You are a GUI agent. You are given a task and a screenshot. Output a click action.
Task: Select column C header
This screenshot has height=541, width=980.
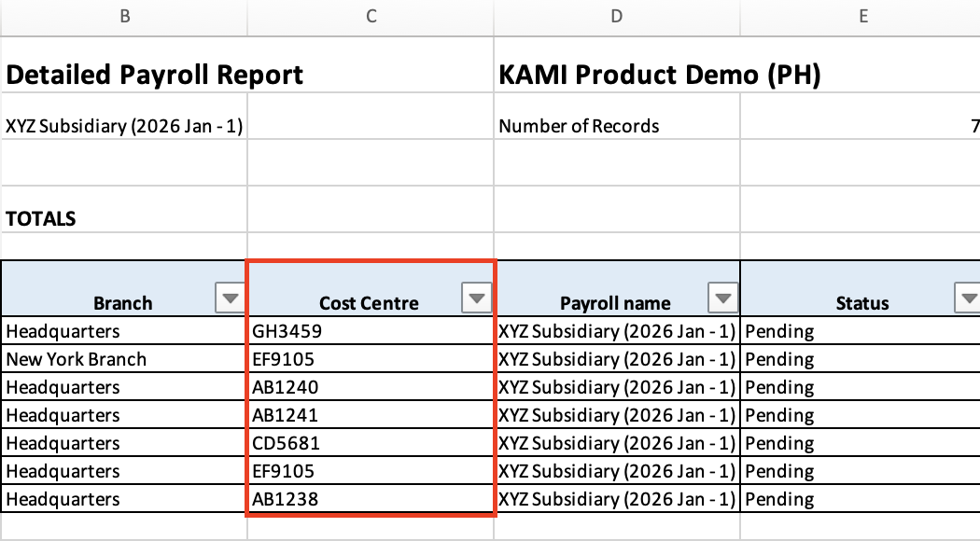point(371,17)
